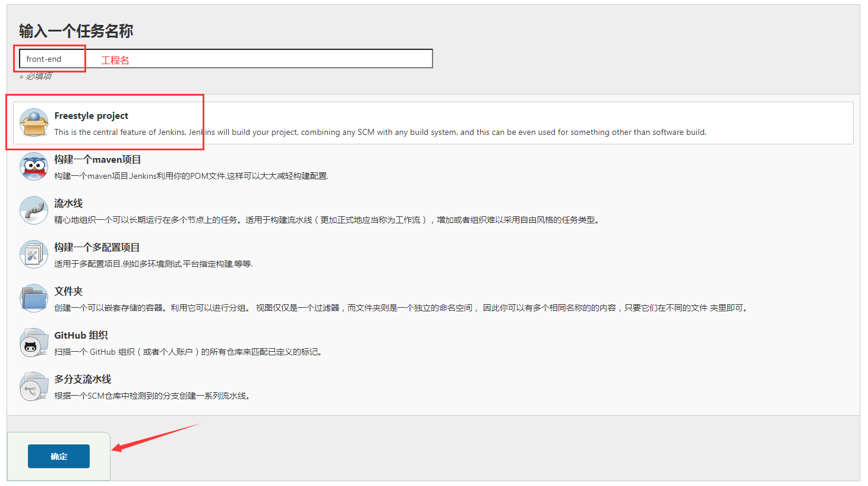Click the multi-configuration project icon
The height and width of the screenshot is (486, 868).
coord(34,255)
